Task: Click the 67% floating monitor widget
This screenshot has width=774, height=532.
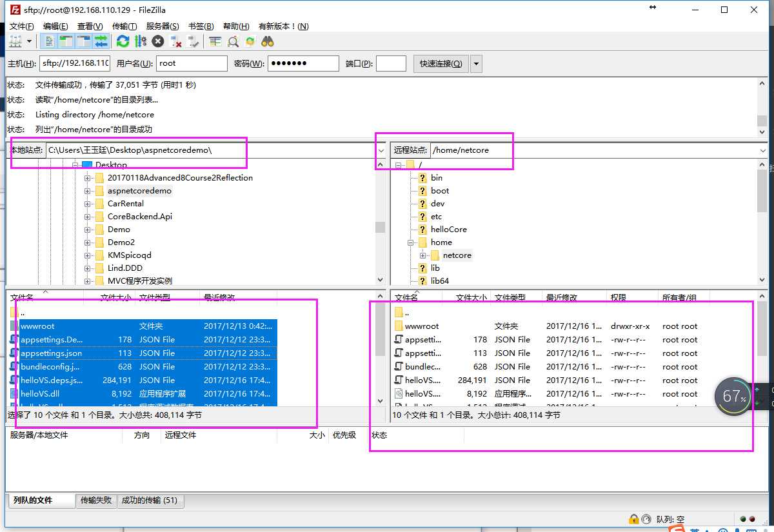Action: pos(733,396)
